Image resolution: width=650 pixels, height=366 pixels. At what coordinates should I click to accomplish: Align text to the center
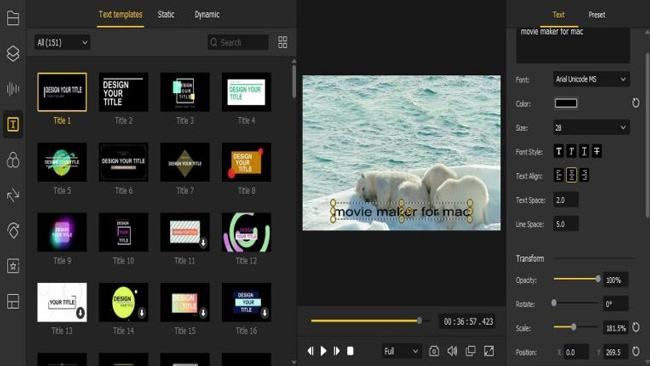572,175
